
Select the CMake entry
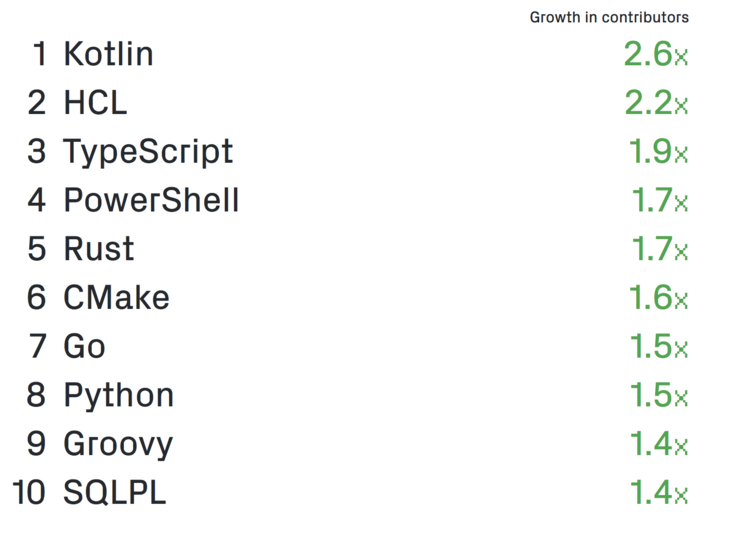pyautogui.click(x=117, y=297)
